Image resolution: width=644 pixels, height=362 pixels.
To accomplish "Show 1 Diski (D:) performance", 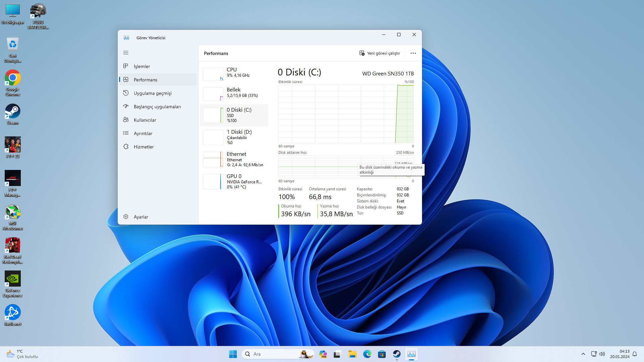I will tap(234, 137).
